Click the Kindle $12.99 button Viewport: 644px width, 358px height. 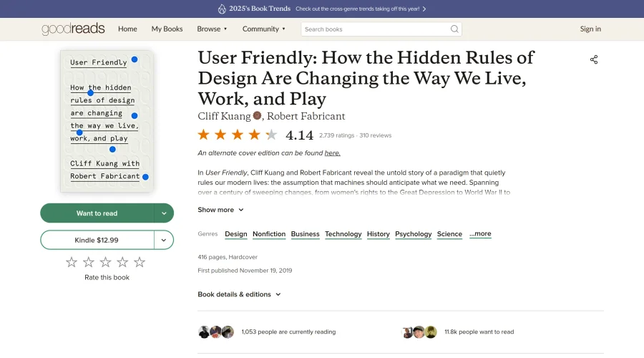97,240
